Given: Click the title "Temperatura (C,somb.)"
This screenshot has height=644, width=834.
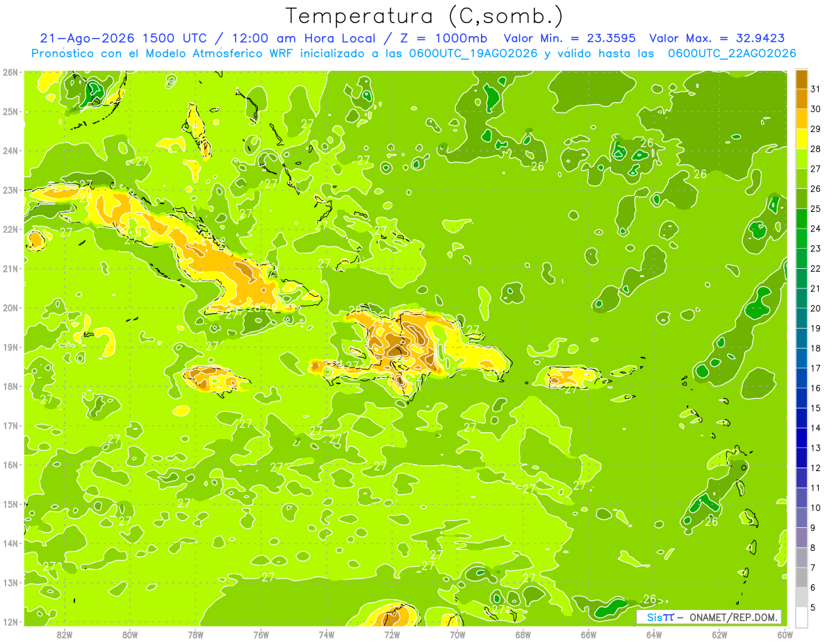Looking at the screenshot, I should [x=425, y=16].
